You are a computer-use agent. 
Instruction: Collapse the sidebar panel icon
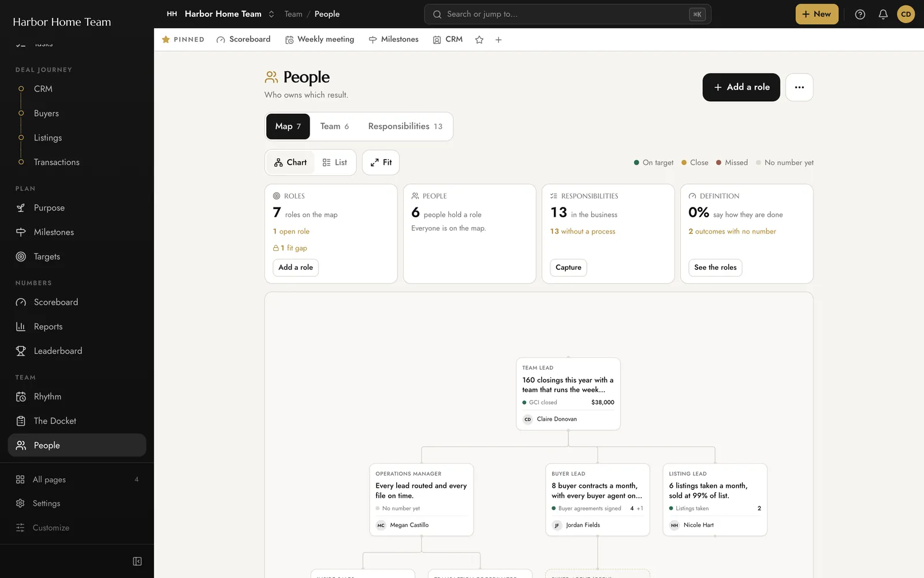(x=137, y=561)
